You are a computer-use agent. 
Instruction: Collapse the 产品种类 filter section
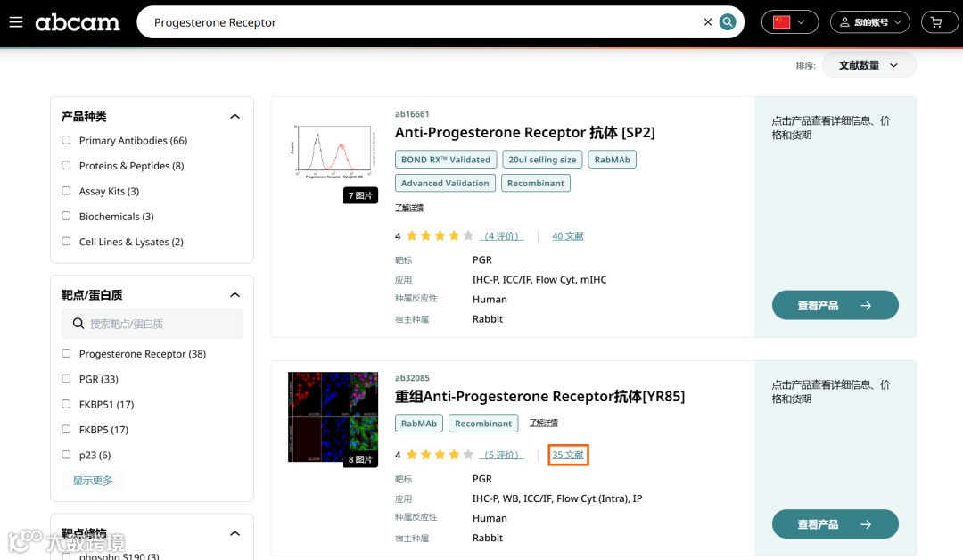235,117
